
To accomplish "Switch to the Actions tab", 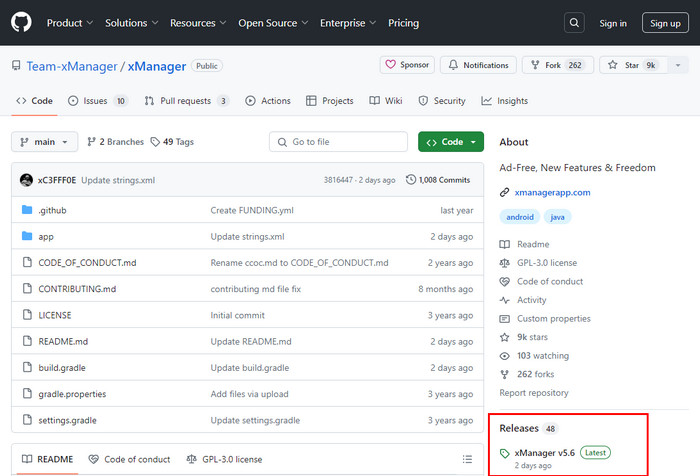I will (268, 101).
